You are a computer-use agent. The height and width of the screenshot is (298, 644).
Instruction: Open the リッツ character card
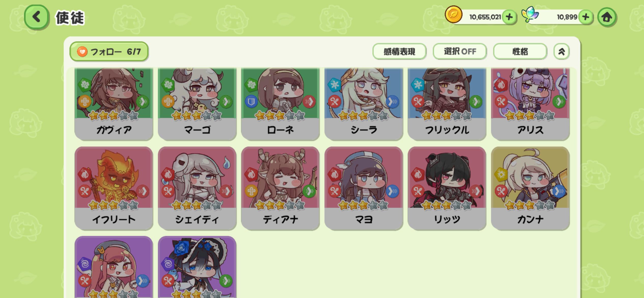(447, 188)
